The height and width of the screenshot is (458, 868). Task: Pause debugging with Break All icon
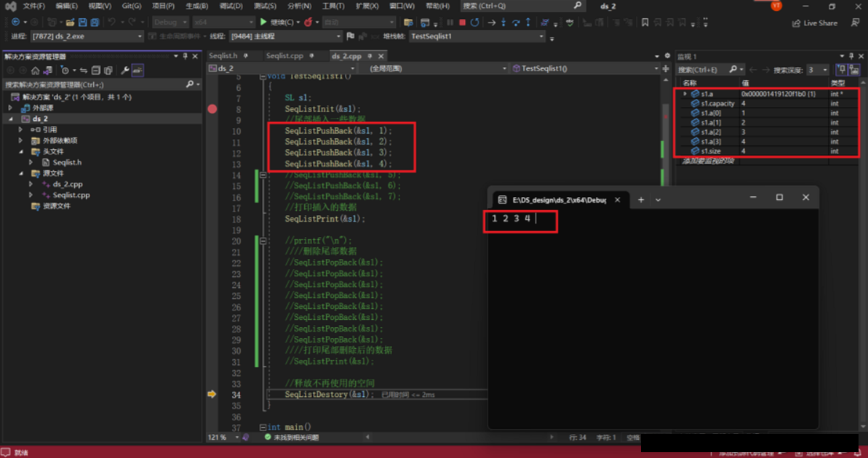450,22
